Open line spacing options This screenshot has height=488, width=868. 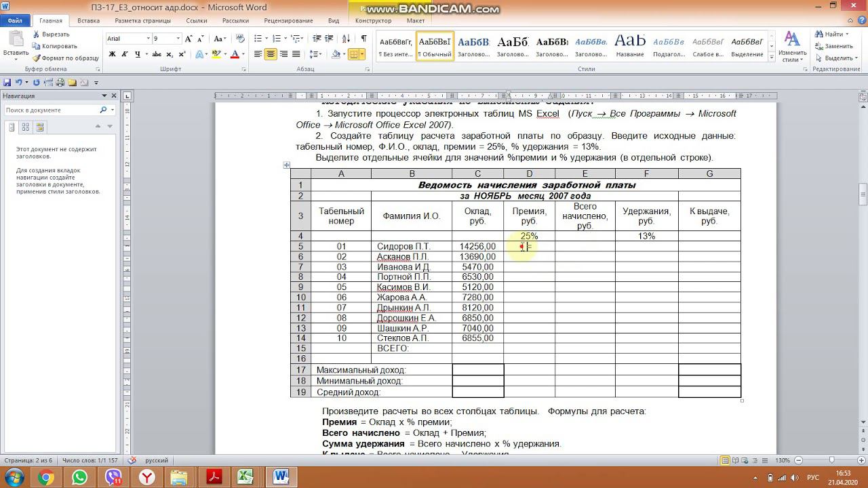(x=315, y=54)
